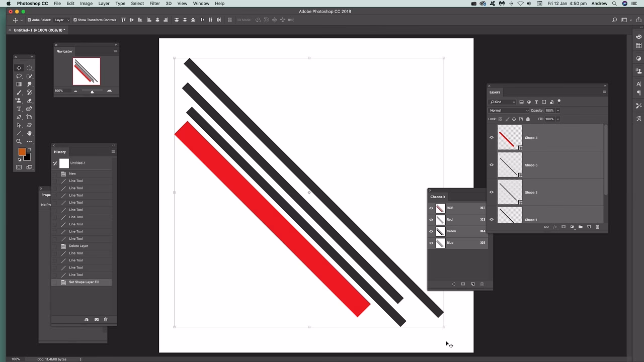Create a new layer in the Layers panel

pyautogui.click(x=589, y=227)
